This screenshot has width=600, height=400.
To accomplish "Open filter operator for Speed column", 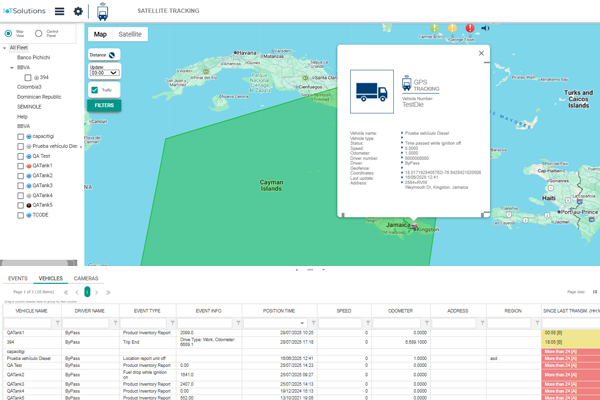I will [368, 323].
